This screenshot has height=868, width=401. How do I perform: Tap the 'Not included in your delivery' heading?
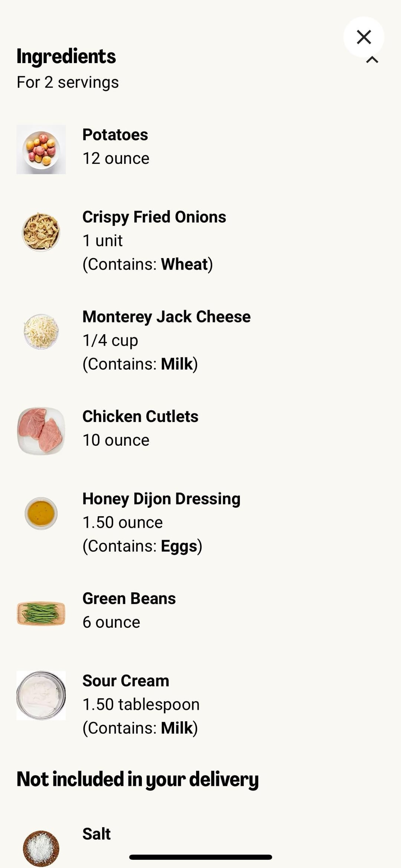tap(137, 779)
